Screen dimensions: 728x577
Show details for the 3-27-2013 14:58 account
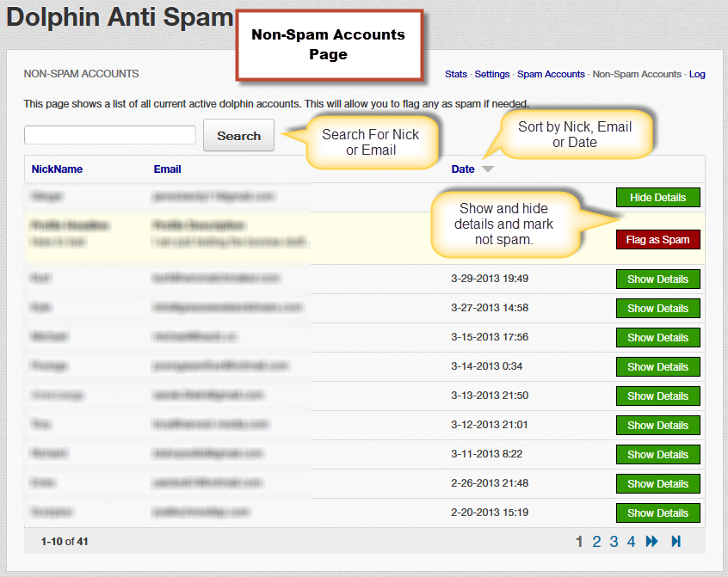pyautogui.click(x=658, y=309)
